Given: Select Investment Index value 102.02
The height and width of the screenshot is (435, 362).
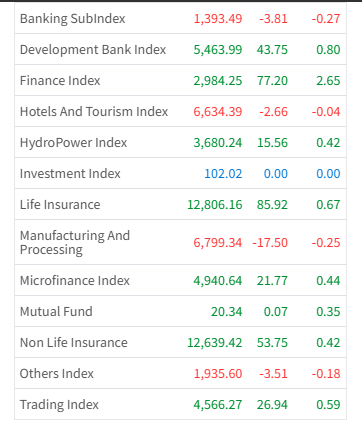Looking at the screenshot, I should pos(223,174).
